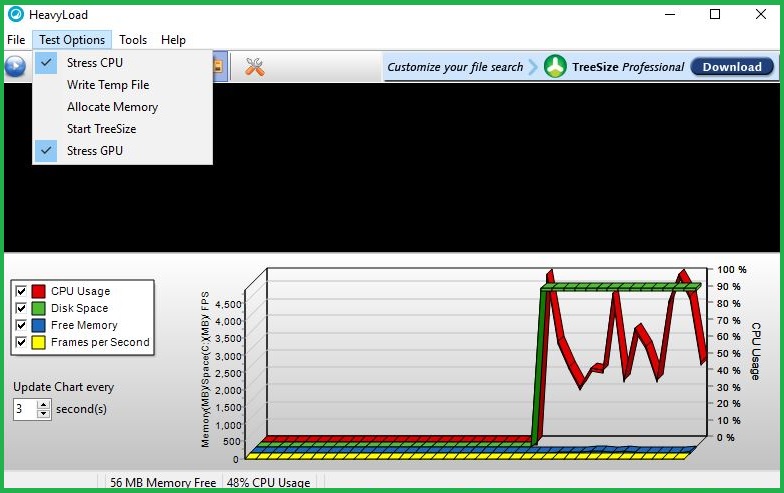Click the Update Chart every label
This screenshot has width=784, height=493.
[x=64, y=387]
